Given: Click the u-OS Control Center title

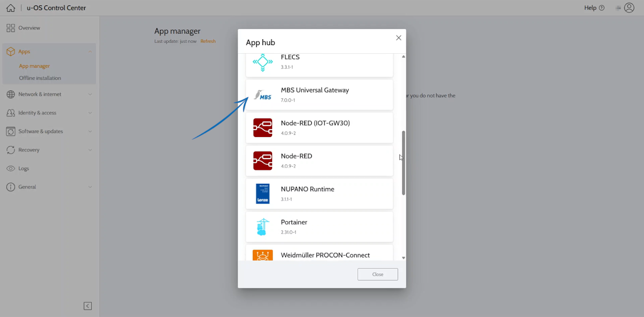Looking at the screenshot, I should [x=56, y=8].
